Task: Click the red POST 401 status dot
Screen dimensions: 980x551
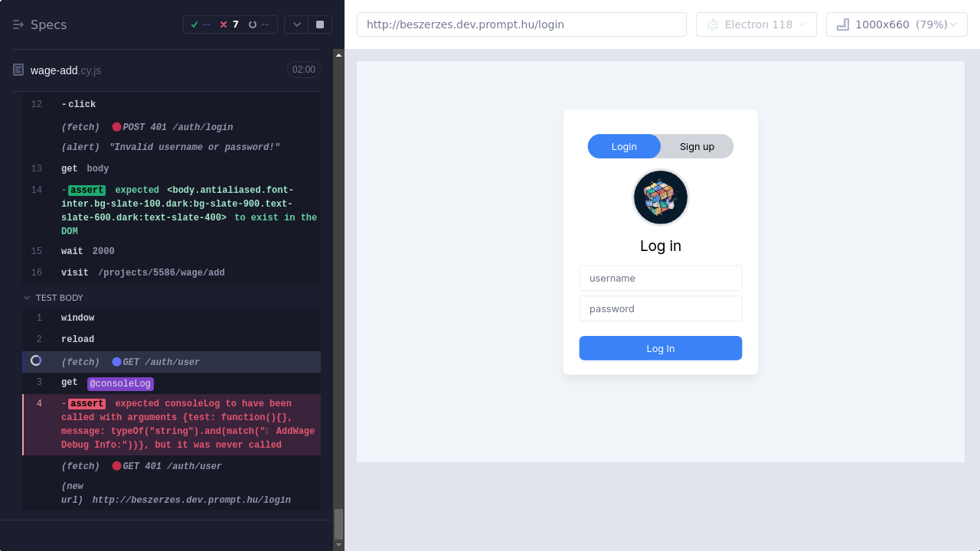Action: pyautogui.click(x=116, y=127)
